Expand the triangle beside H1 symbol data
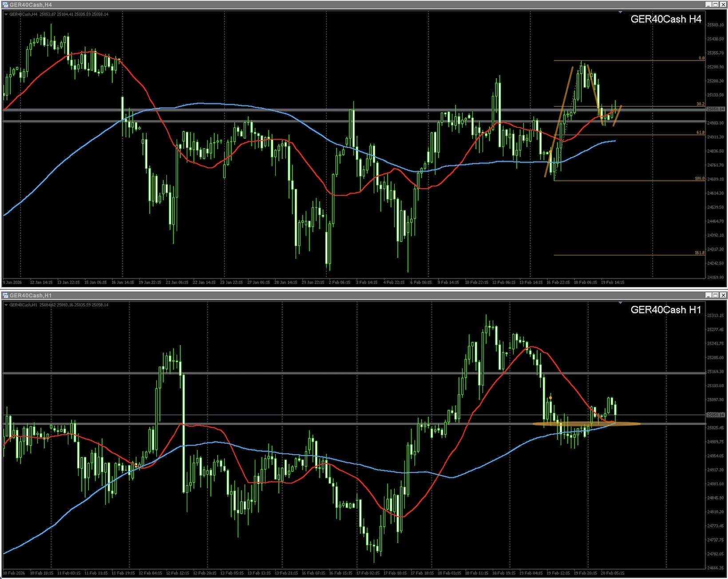The width and height of the screenshot is (728, 579). 6,305
